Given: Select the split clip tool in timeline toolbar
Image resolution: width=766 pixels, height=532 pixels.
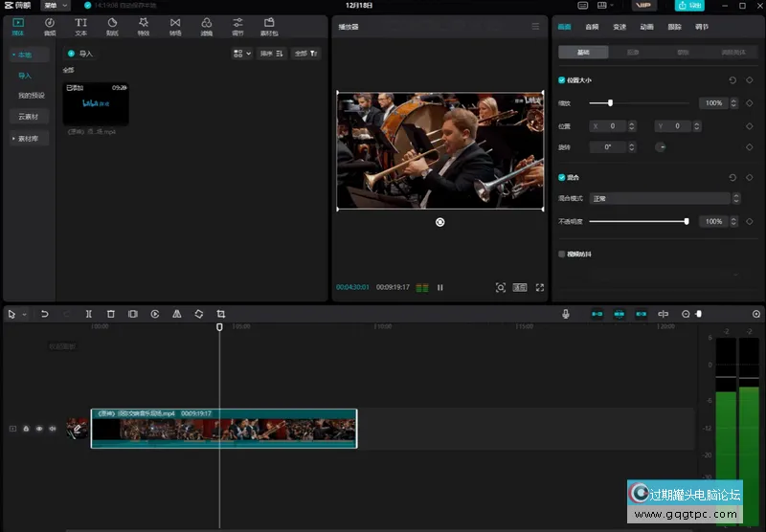Looking at the screenshot, I should [x=88, y=314].
